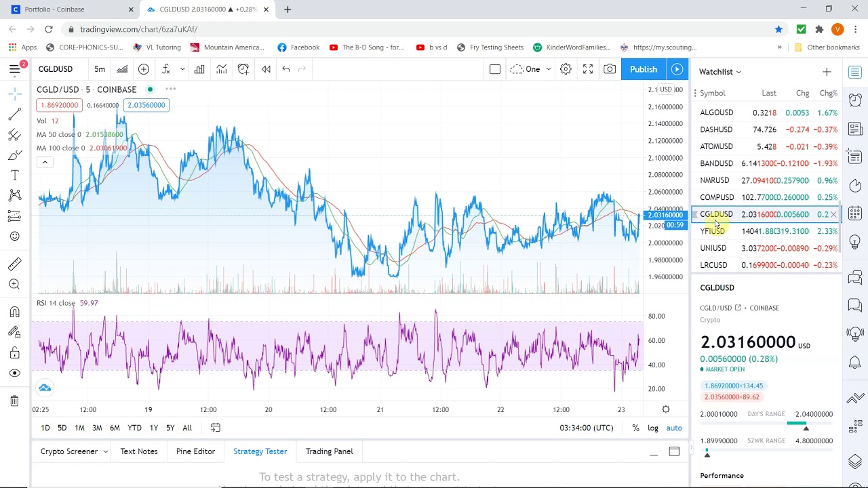Enter fullscreen mode
The height and width of the screenshot is (488, 868).
[588, 69]
